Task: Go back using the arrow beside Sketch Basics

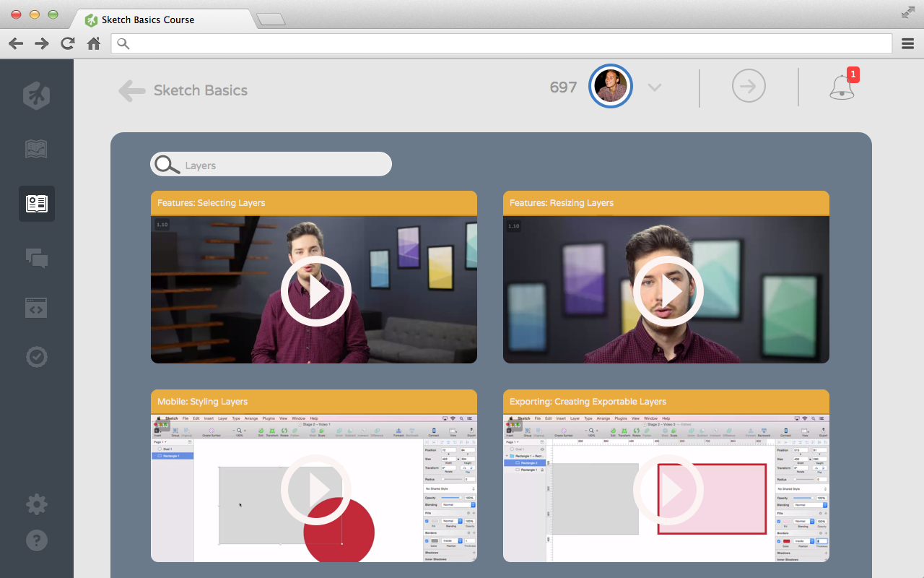Action: pyautogui.click(x=131, y=90)
